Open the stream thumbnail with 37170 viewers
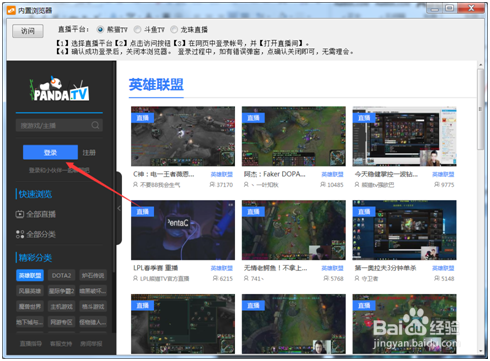 tap(183, 136)
